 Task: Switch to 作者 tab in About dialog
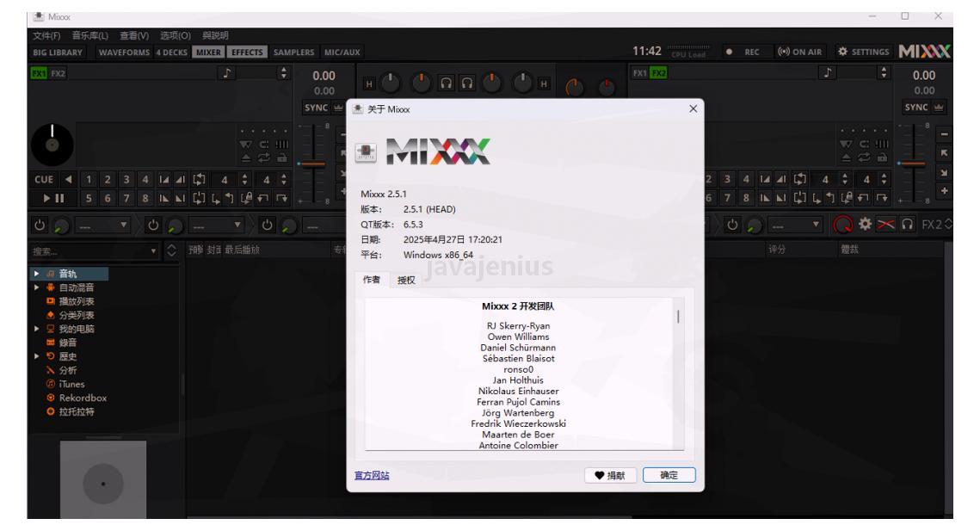[371, 280]
